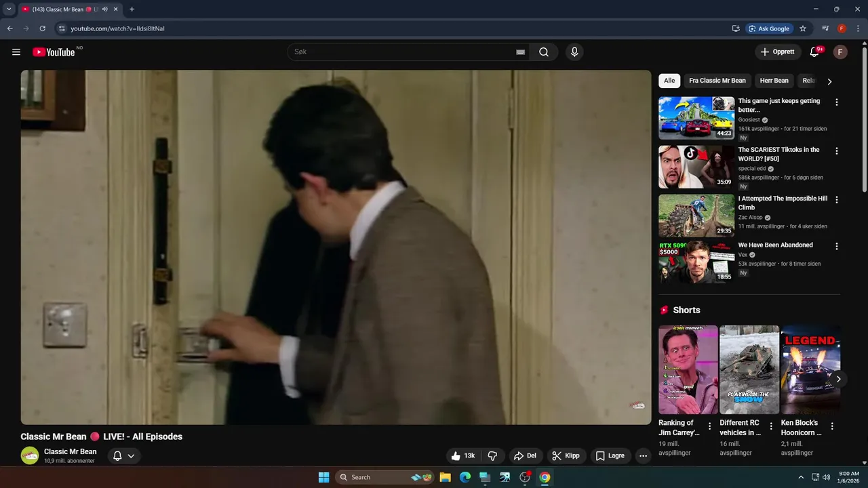Click the Opprett create button
The width and height of the screenshot is (868, 488).
pyautogui.click(x=778, y=52)
